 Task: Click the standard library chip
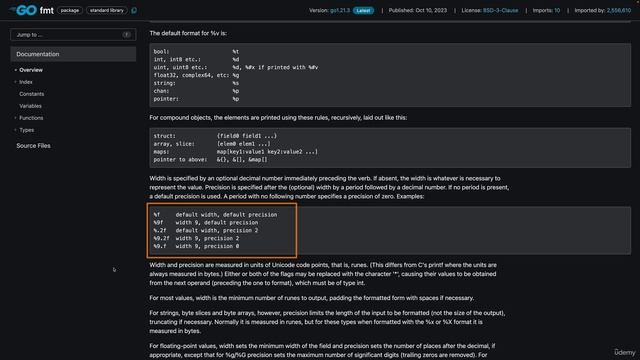coord(107,10)
